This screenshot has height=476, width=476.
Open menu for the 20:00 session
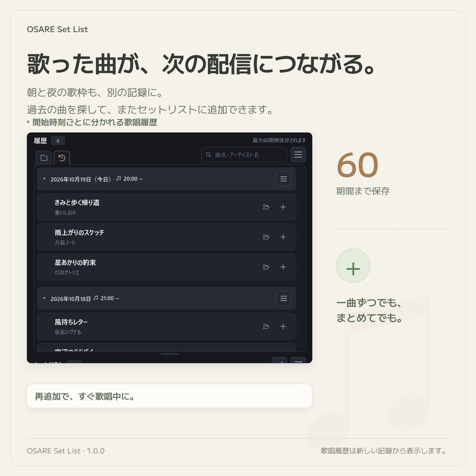284,179
